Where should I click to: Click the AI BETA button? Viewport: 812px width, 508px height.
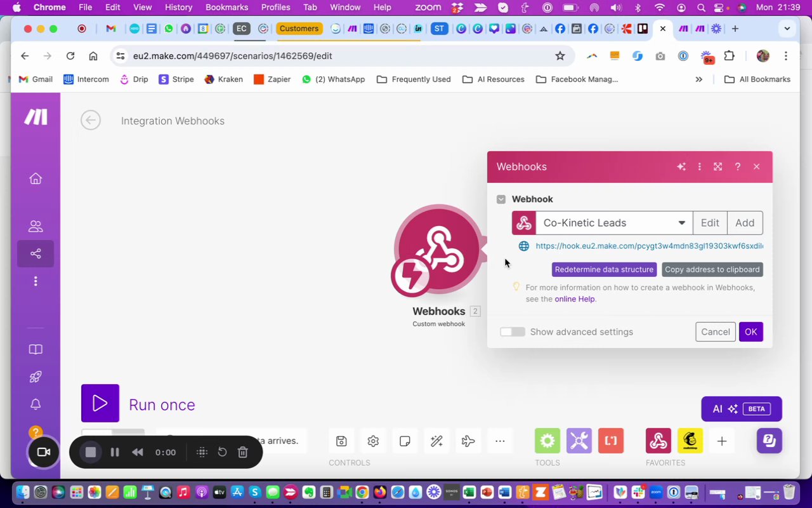[742, 409]
